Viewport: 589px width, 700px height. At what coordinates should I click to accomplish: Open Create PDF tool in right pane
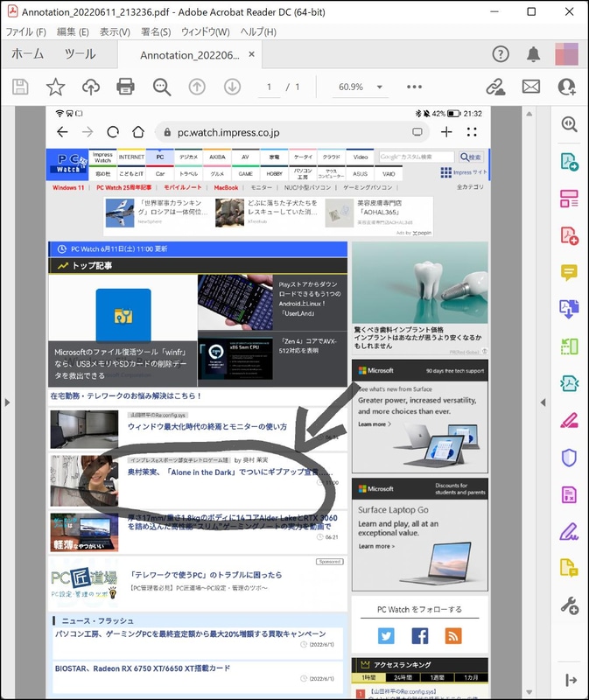(x=569, y=235)
